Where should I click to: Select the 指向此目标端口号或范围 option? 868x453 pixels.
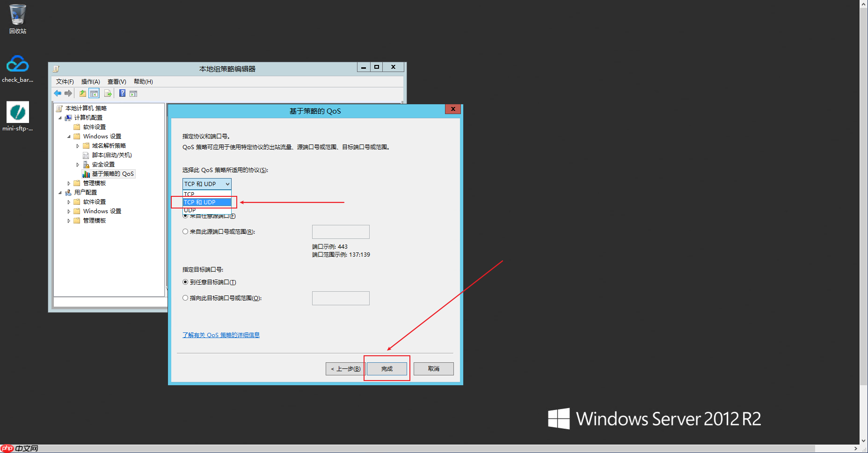[185, 298]
